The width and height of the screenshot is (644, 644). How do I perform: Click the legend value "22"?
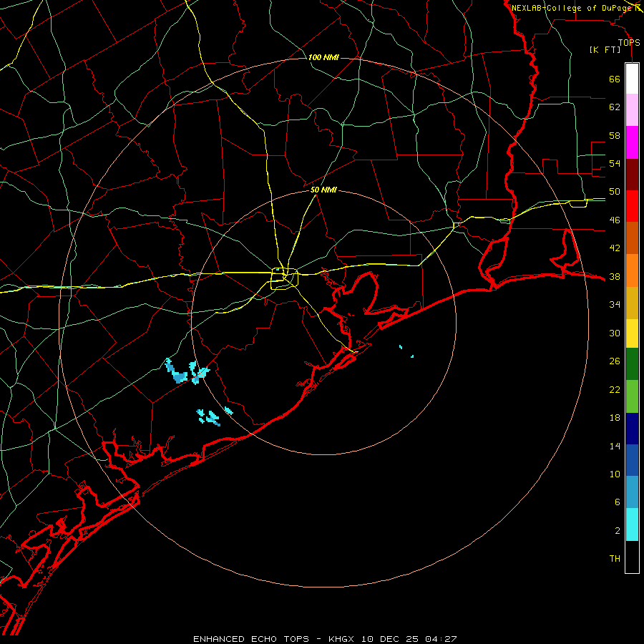click(615, 390)
